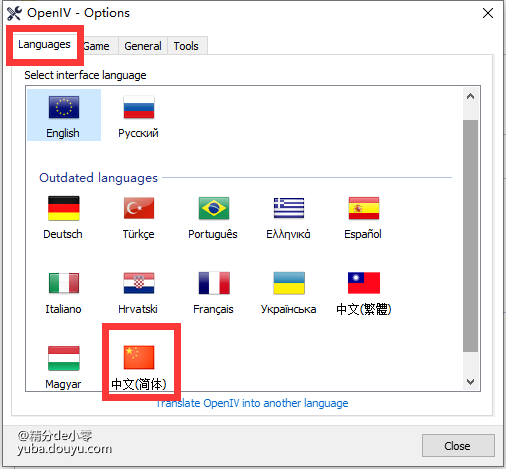Choose the Italian flag for Italiano
The height and width of the screenshot is (469, 506).
pyautogui.click(x=64, y=283)
